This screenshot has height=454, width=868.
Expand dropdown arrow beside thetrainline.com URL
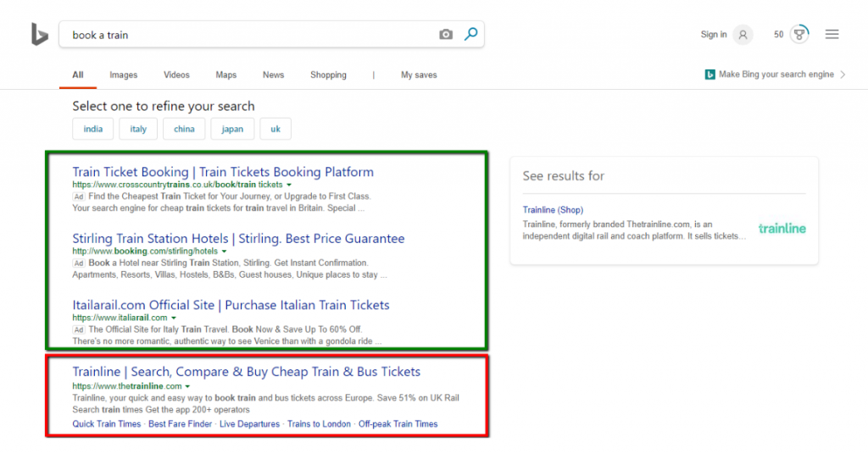point(187,386)
